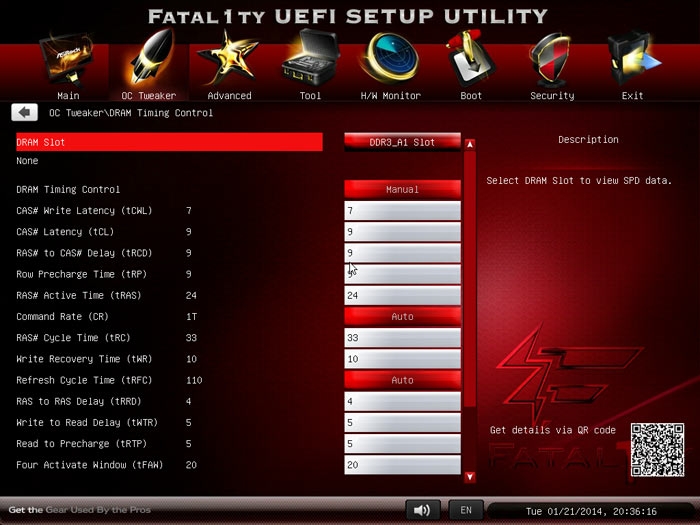Image resolution: width=700 pixels, height=525 pixels.
Task: Click the CAS# Latency value field
Action: (x=402, y=232)
